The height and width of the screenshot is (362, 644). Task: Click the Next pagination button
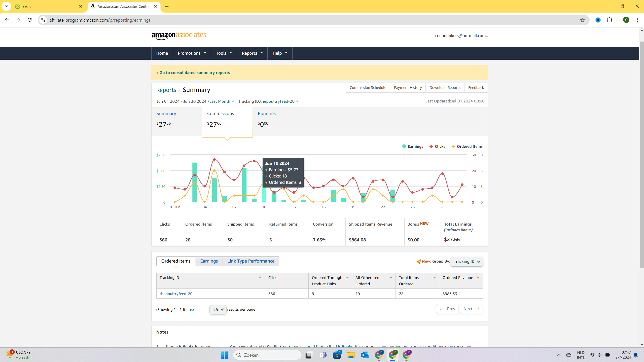pyautogui.click(x=471, y=309)
